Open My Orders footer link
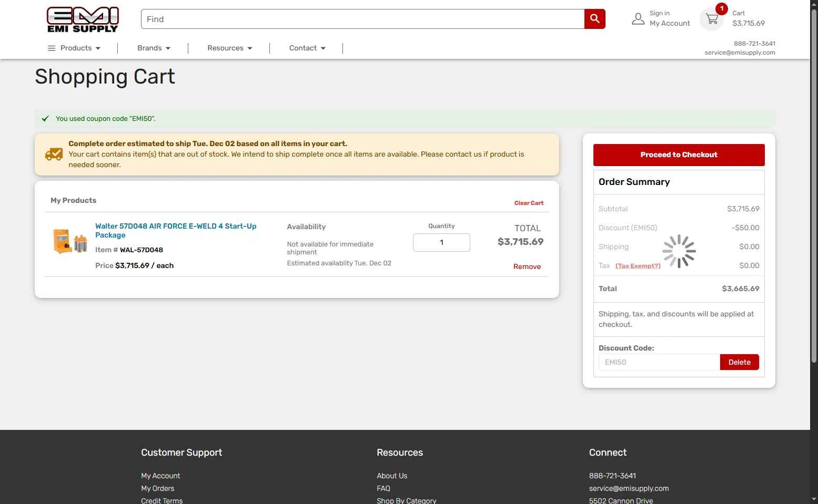The image size is (818, 504). pyautogui.click(x=157, y=488)
